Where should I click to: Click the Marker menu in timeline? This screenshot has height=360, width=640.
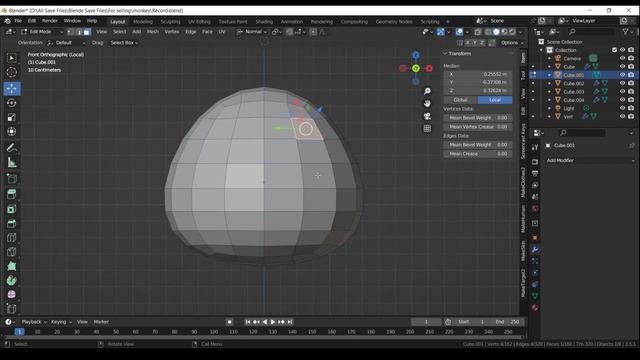pyautogui.click(x=101, y=322)
